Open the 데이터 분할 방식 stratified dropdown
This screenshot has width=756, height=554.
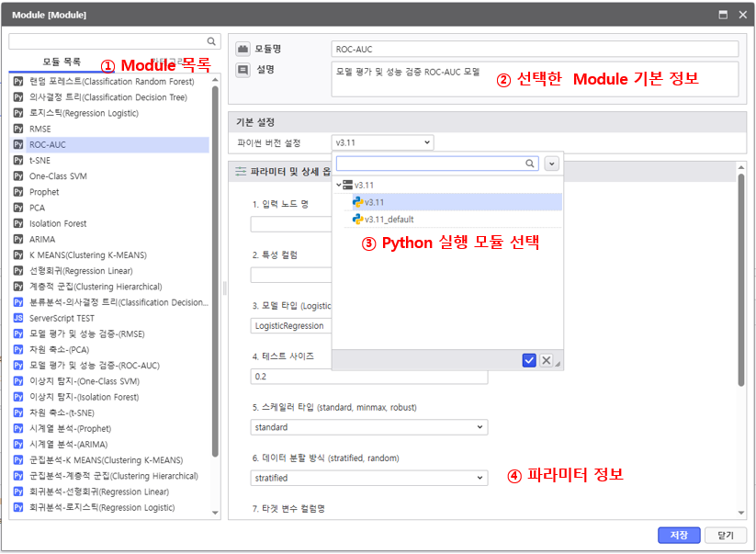tap(369, 478)
